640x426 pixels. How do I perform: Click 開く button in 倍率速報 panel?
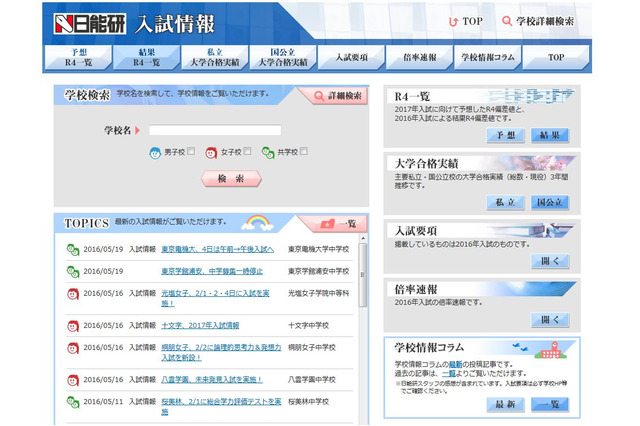(x=549, y=320)
